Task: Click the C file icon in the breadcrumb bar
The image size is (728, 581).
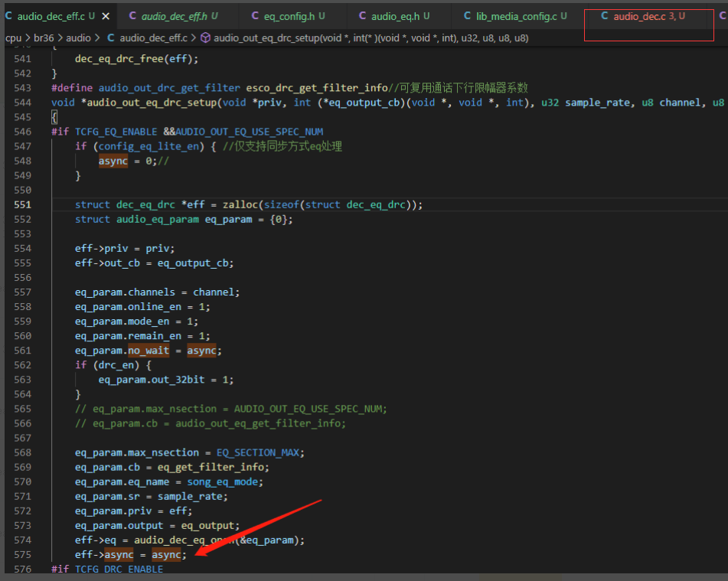Action: (x=111, y=38)
